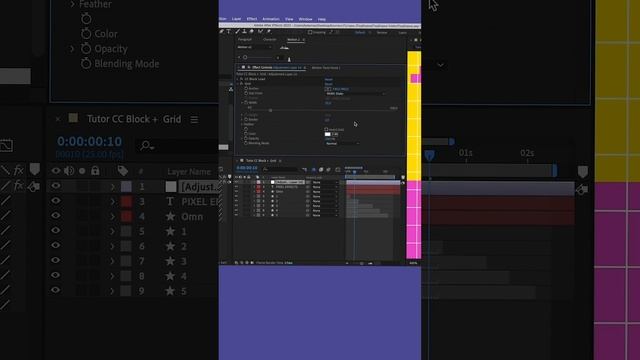Screen dimensions: 640x360
Task: Expand layer 4 Omn properties
Action: coord(112,216)
